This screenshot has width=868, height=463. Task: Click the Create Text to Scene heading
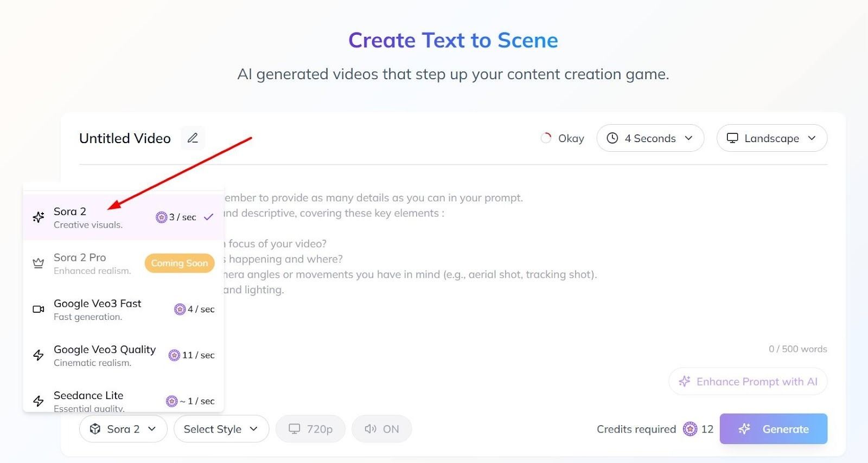click(x=453, y=40)
